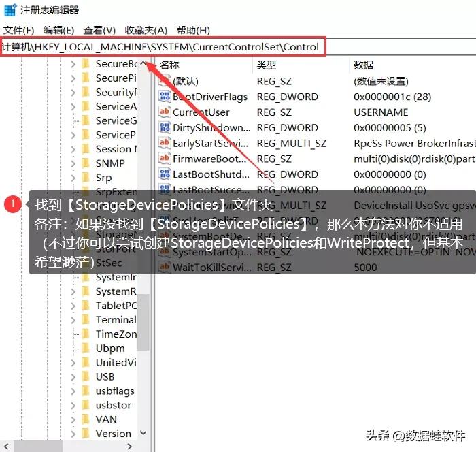
Task: Open the 收藏夹(A) menu
Action: [x=146, y=30]
